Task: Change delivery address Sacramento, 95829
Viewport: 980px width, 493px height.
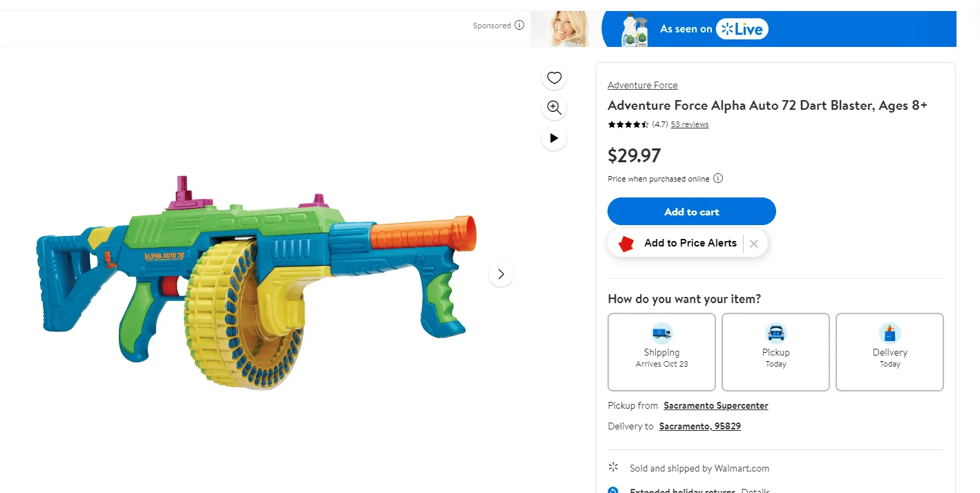Action: (x=700, y=427)
